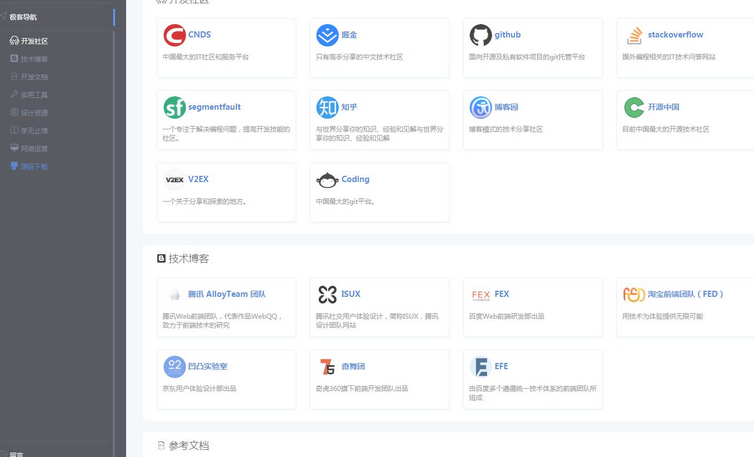The width and height of the screenshot is (754, 457).
Task: Click description 奇虎360旗下前端开发团队出品
Action: pyautogui.click(x=362, y=388)
